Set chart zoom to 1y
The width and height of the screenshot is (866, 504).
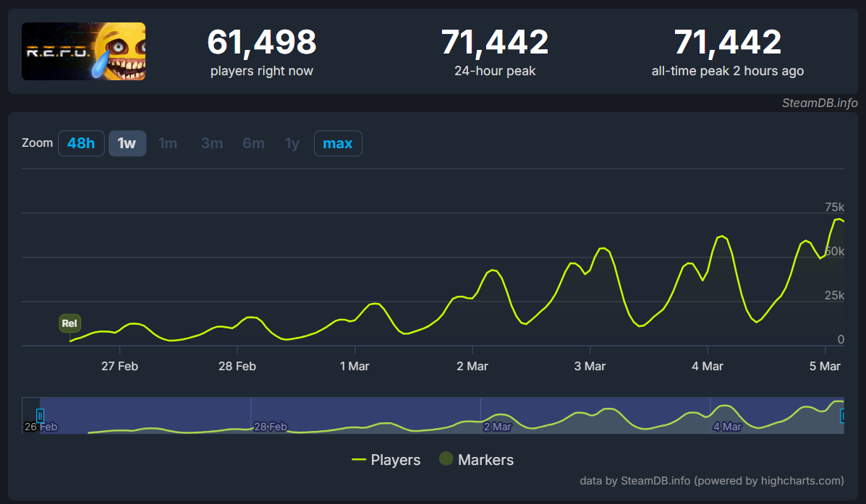pos(292,143)
